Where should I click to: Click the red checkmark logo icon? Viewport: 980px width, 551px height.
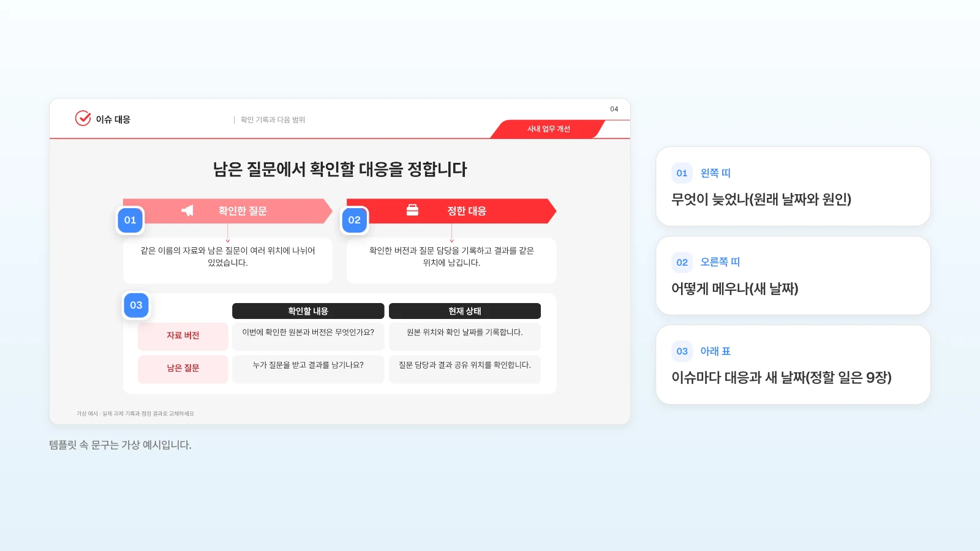(x=83, y=118)
